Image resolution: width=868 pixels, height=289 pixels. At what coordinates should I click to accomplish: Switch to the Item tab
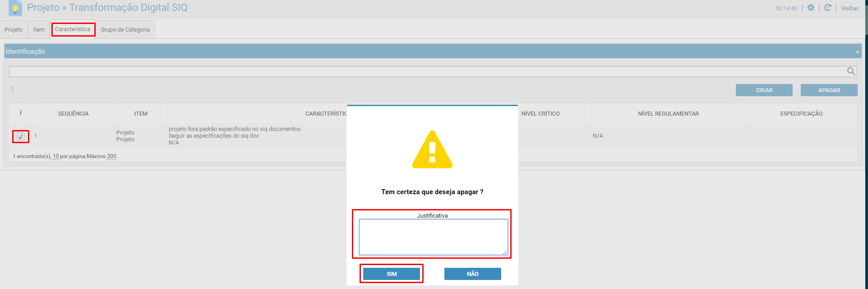[39, 30]
